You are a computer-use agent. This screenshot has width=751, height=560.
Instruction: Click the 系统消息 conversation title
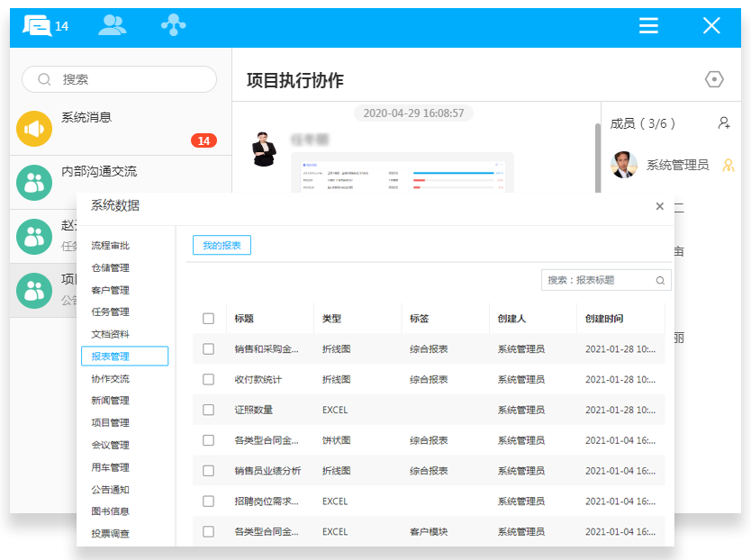(x=86, y=117)
